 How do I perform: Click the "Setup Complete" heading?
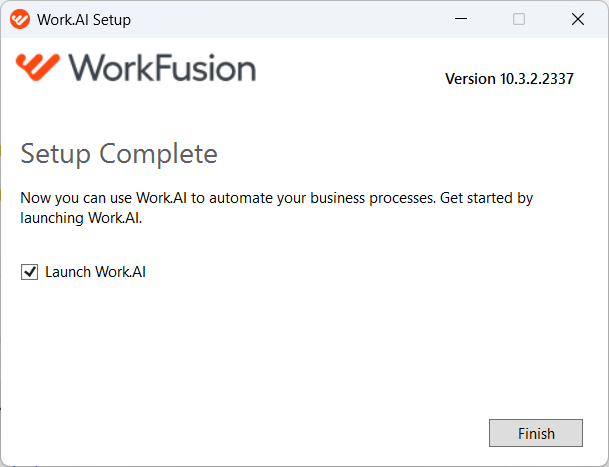119,154
